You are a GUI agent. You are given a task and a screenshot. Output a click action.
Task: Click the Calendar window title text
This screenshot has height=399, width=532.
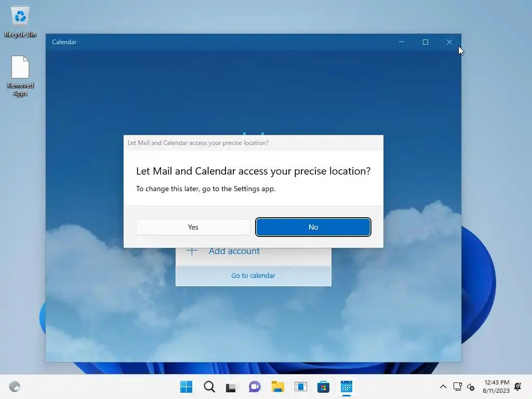point(64,42)
